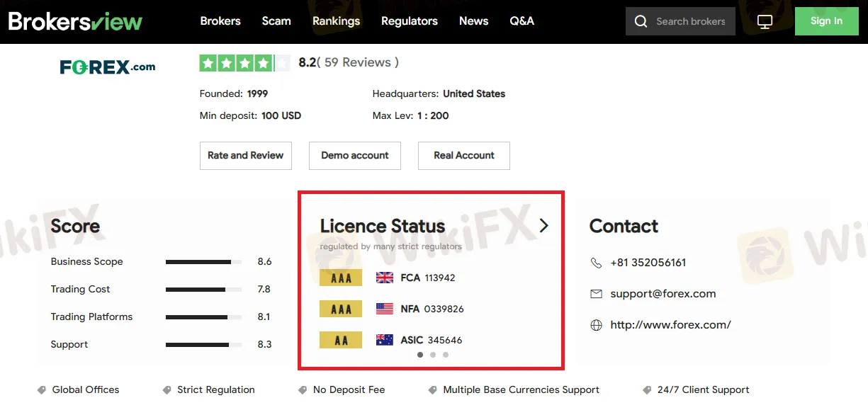Click the AA badge next to ASIC

[x=341, y=340]
